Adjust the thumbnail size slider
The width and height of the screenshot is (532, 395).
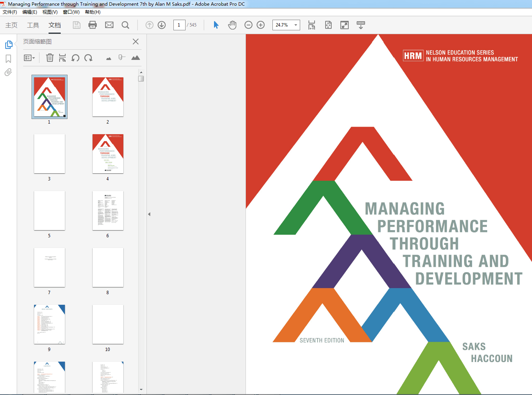121,58
